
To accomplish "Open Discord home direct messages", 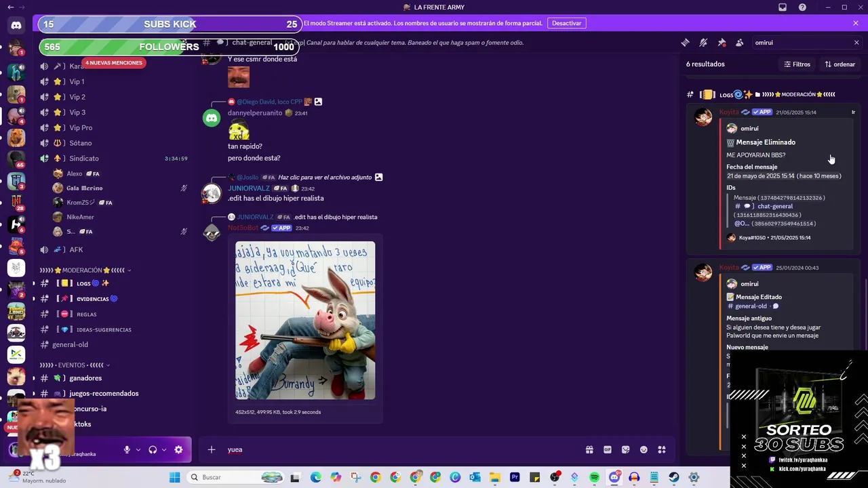I will point(16,25).
